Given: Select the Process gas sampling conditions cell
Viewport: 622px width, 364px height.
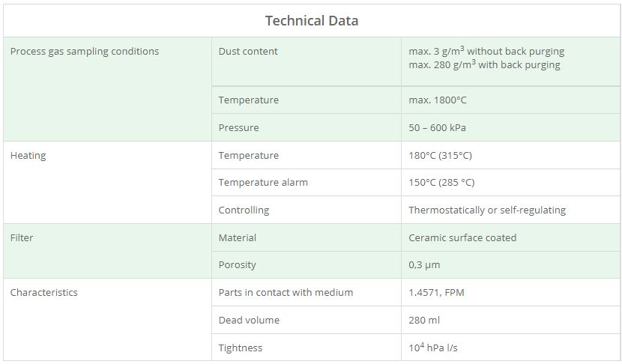Looking at the screenshot, I should point(85,52).
